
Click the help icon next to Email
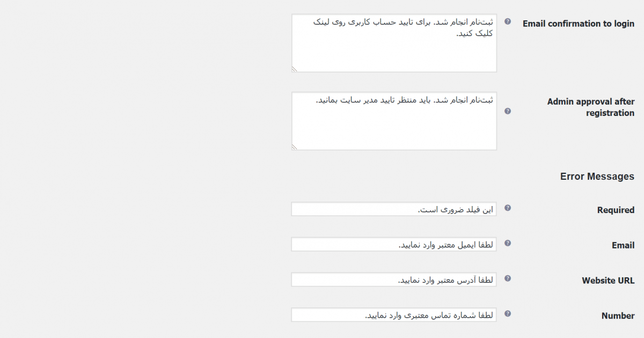click(x=508, y=243)
